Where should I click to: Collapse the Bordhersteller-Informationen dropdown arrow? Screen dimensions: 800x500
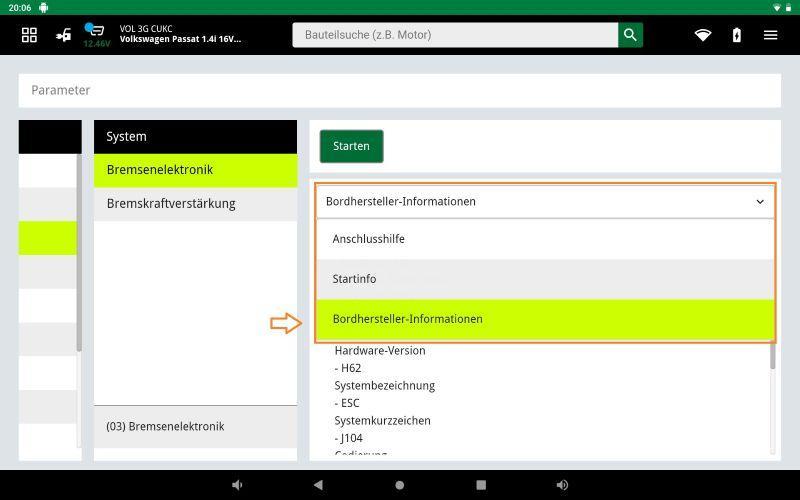[x=760, y=202]
